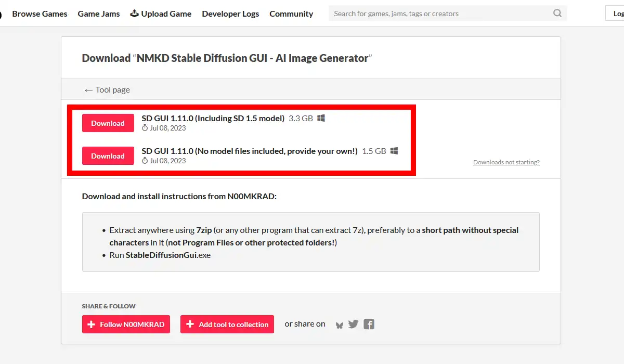Screen dimensions: 624x364
Task: Click Follow N00MKRAD button
Action: click(x=126, y=324)
